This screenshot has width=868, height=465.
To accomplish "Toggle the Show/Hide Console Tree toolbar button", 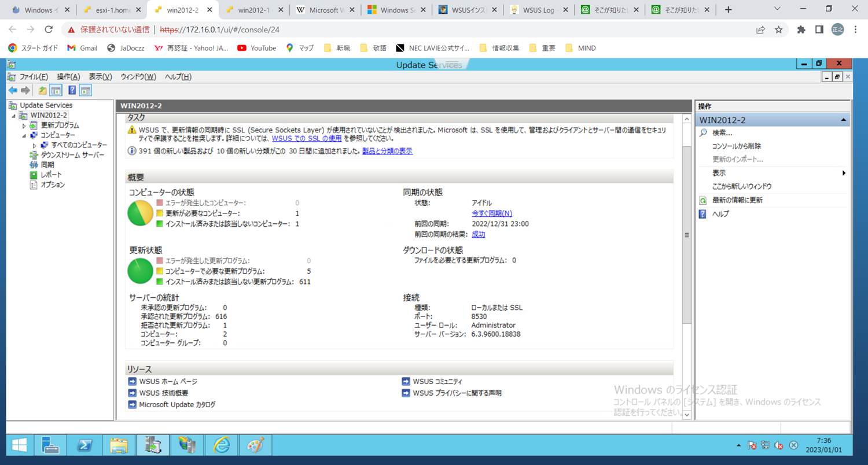I will tap(56, 90).
